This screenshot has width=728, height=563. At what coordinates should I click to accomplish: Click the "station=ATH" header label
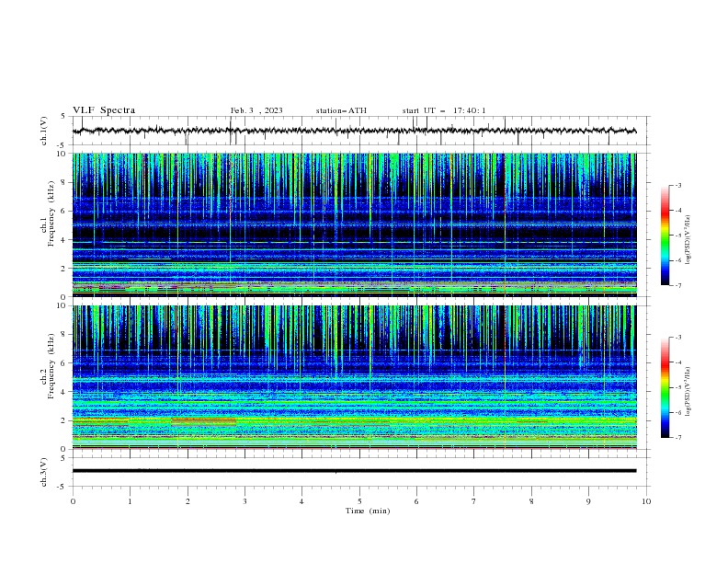click(341, 110)
